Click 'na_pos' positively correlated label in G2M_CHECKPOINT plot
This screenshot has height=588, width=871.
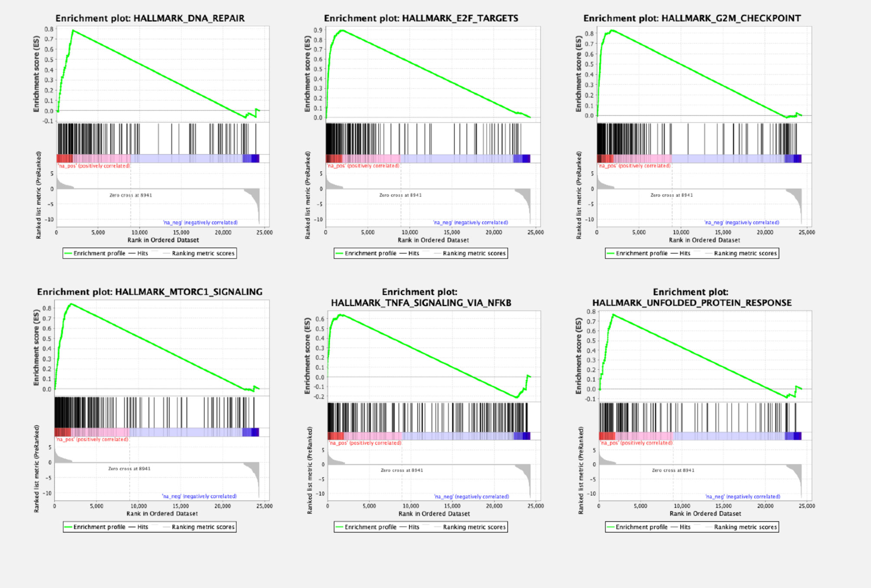634,166
